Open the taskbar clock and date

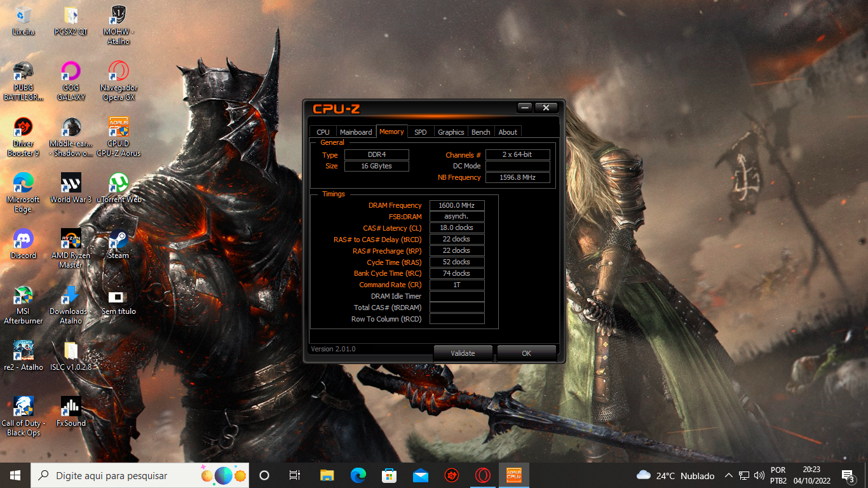point(811,475)
